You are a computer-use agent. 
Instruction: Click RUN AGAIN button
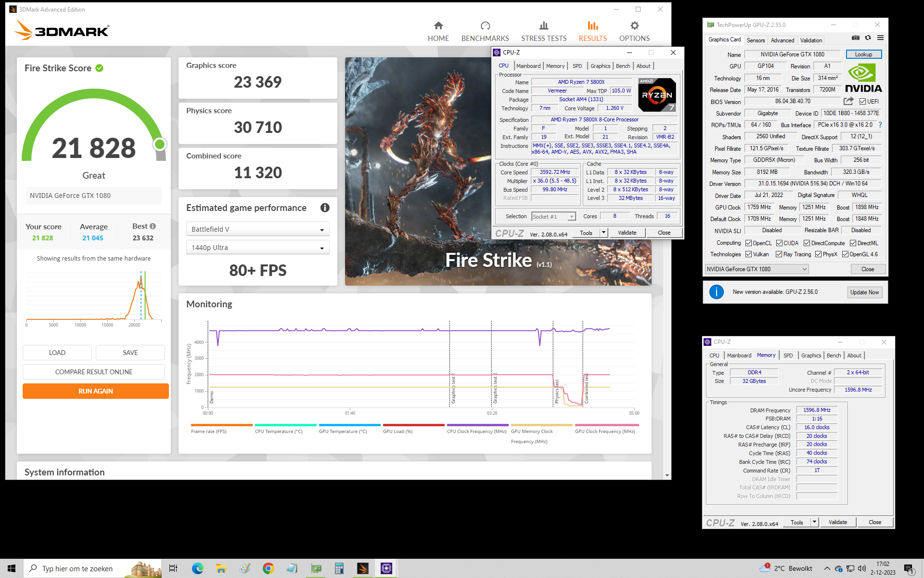[x=96, y=391]
